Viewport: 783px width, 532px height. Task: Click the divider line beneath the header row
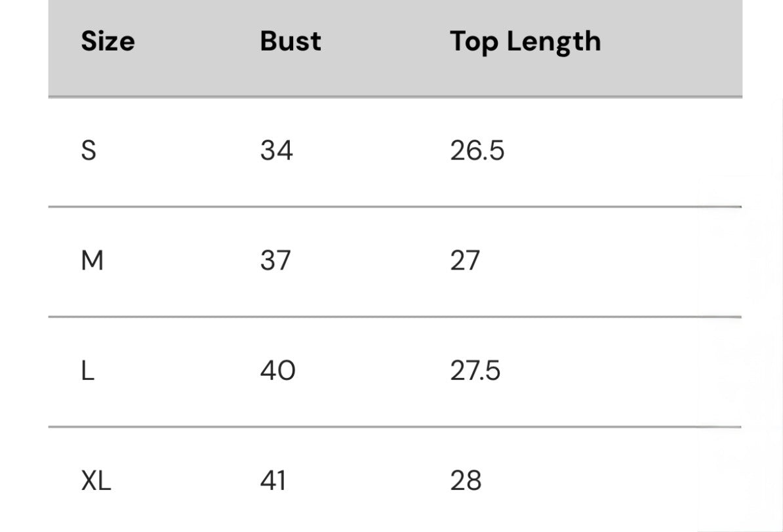395,97
